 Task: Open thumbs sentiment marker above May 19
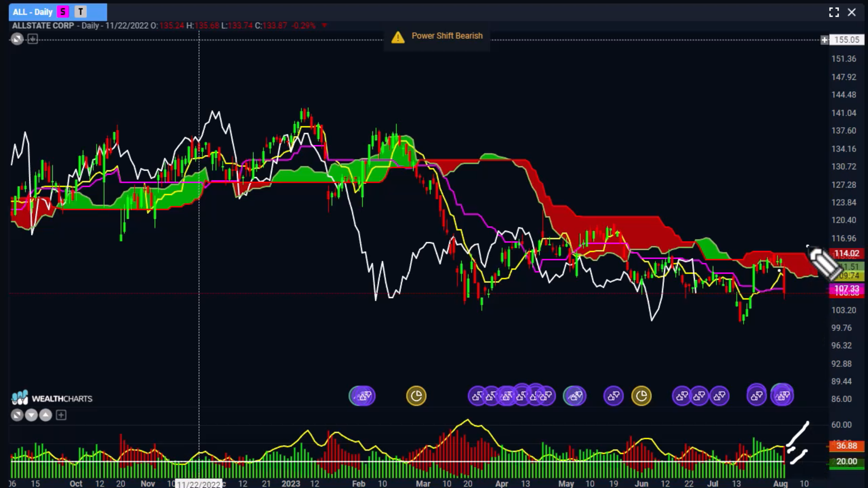coord(613,396)
